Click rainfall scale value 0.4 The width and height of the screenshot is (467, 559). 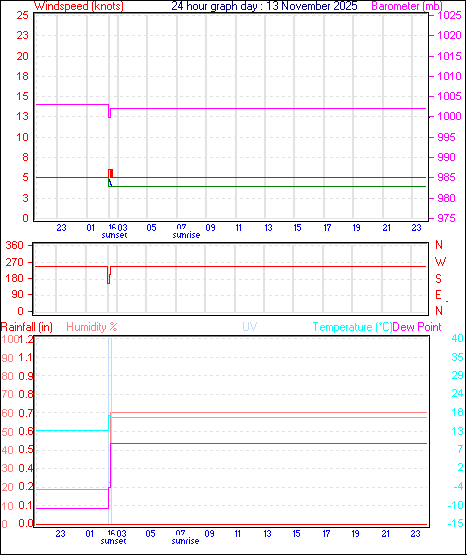[26, 468]
